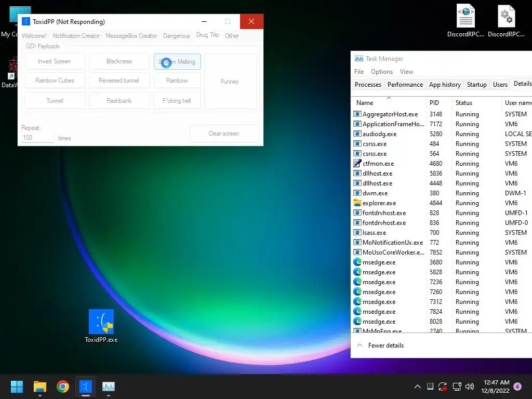Click the ctfmon.exe pen icon
The width and height of the screenshot is (532, 399).
357,163
